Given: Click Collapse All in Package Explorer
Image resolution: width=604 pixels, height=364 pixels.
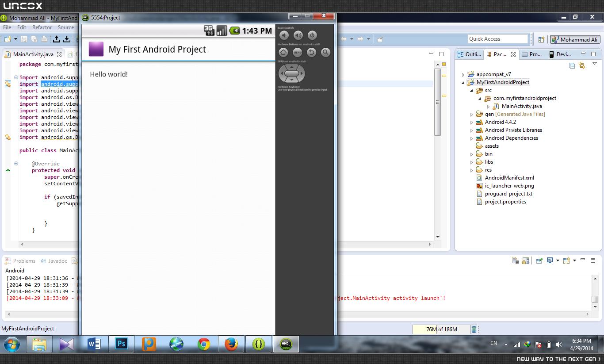Looking at the screenshot, I should tap(572, 65).
